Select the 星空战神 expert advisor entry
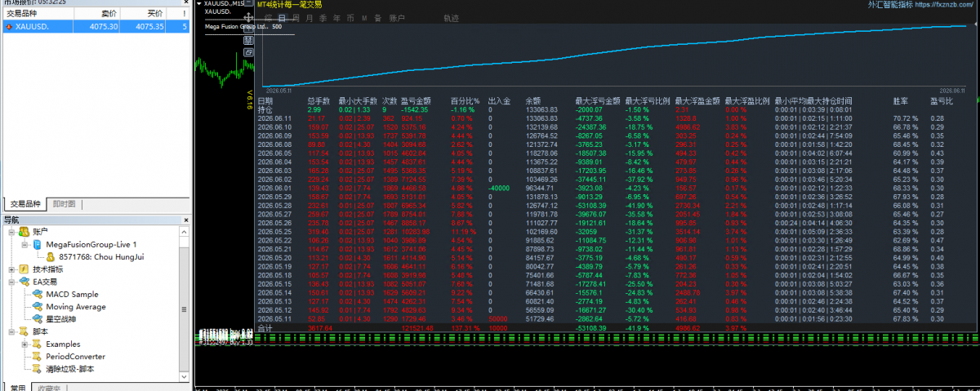980x391 pixels. click(62, 319)
